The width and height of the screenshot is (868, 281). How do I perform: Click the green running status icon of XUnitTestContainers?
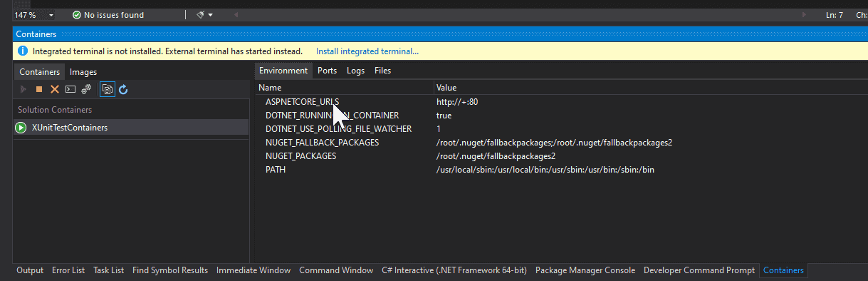click(21, 128)
